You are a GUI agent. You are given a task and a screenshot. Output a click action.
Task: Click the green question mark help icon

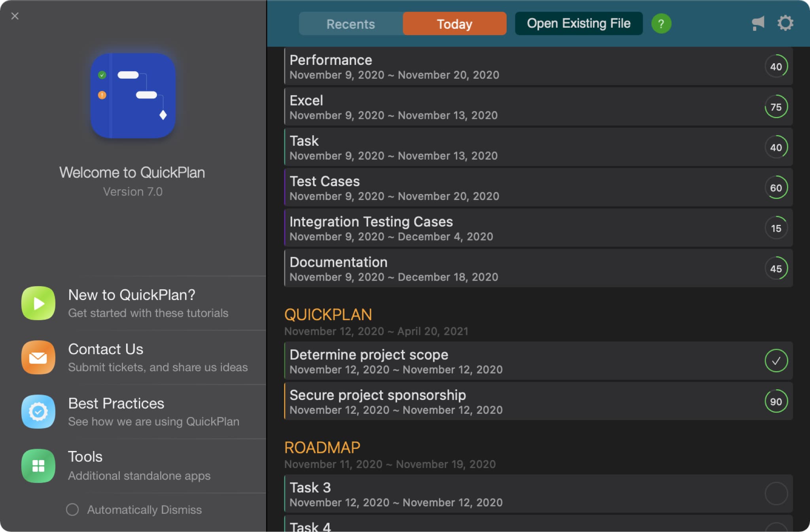coord(661,24)
